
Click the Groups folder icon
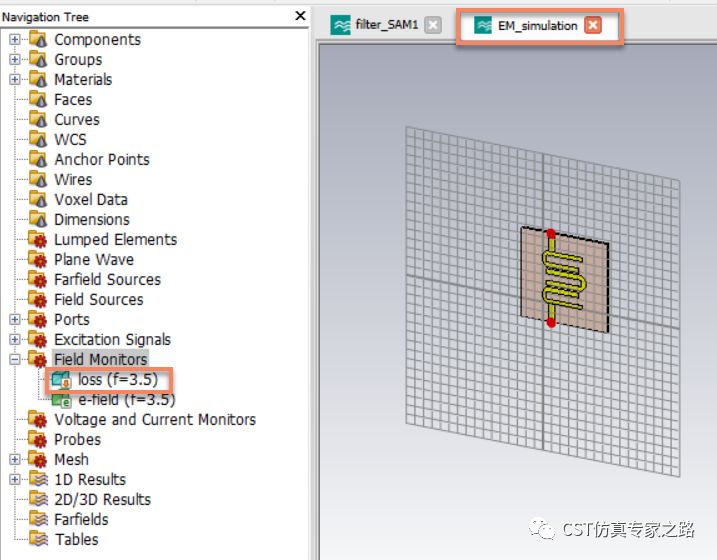click(x=38, y=59)
